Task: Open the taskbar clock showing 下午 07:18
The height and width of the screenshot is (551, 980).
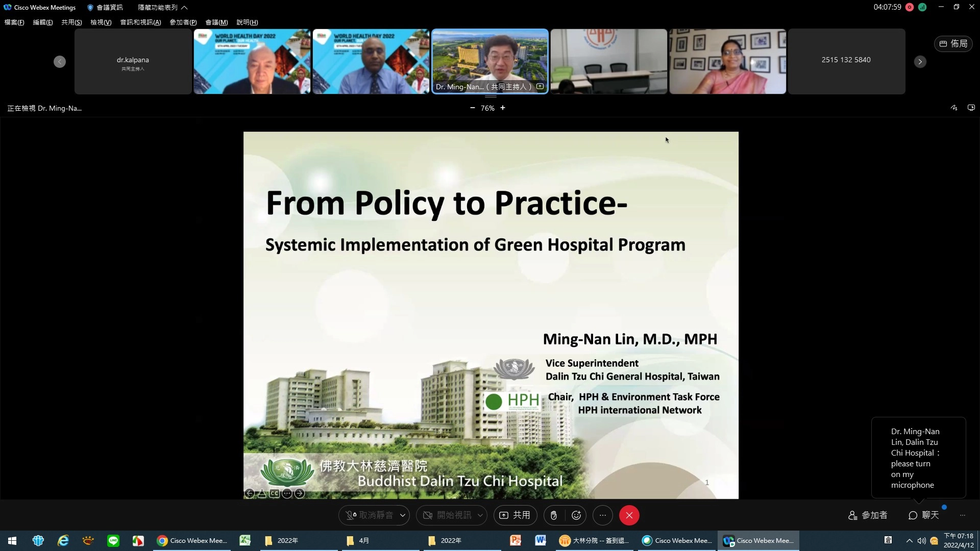Action: (x=959, y=541)
